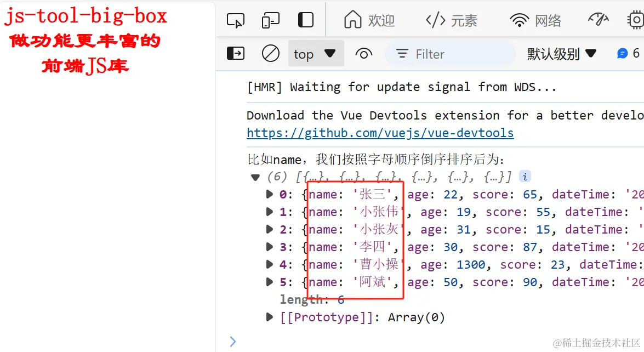Viewport: 644px width, 352px height.
Task: Expand array item 1 小张伟
Action: point(270,212)
